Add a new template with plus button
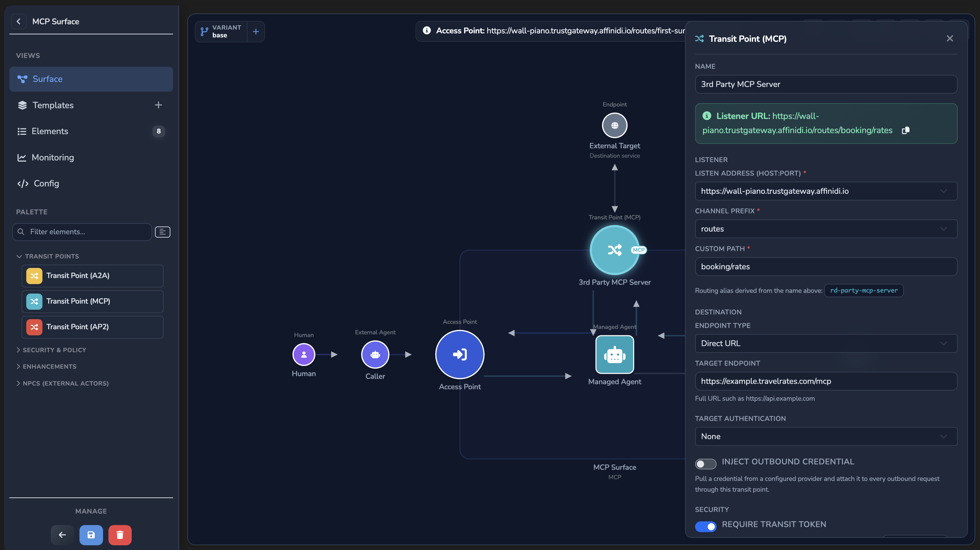The width and height of the screenshot is (980, 550). [x=158, y=105]
